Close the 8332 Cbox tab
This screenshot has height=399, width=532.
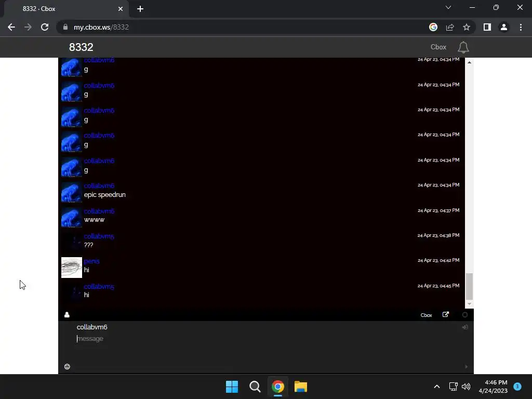(121, 9)
